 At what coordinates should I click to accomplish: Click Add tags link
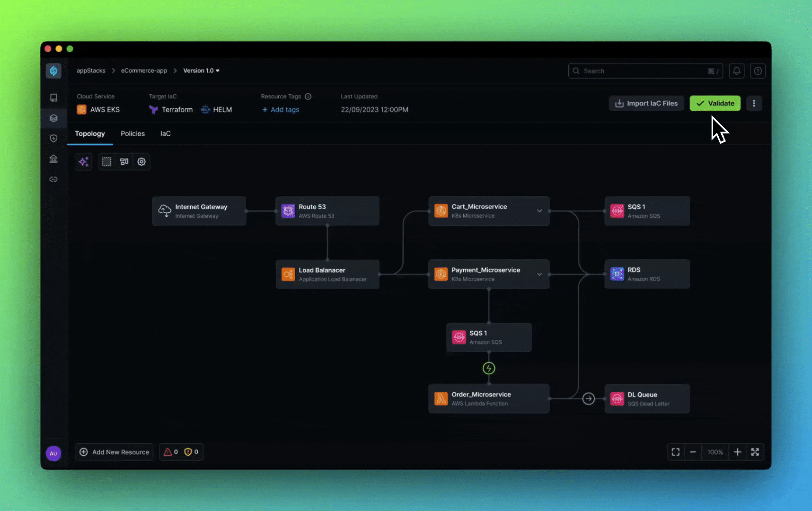281,110
